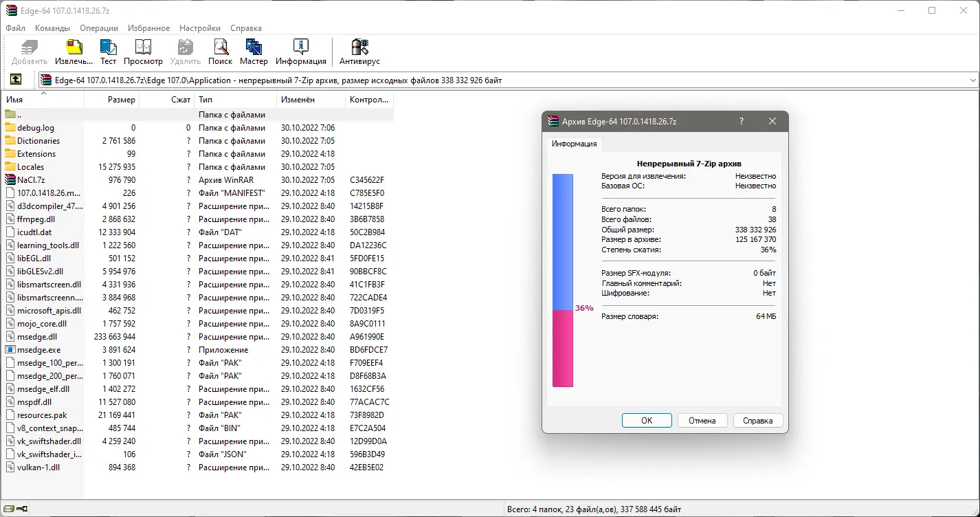The width and height of the screenshot is (980, 517).
Task: Open the address bar dropdown arrow
Action: (973, 79)
